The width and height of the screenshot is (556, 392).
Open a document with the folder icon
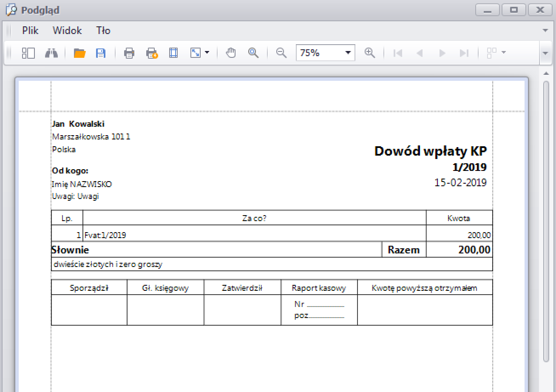click(79, 53)
